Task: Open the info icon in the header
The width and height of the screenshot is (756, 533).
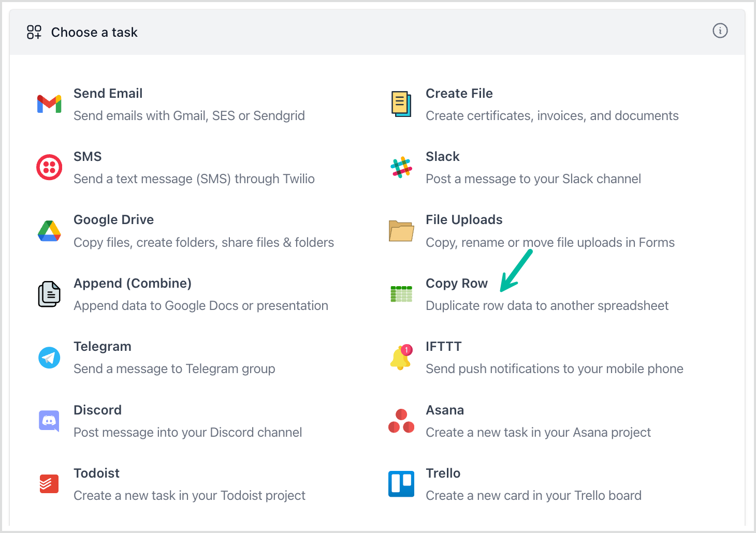Action: [x=720, y=31]
